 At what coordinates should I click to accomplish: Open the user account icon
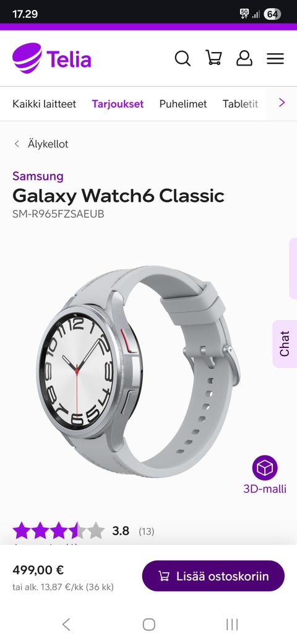[x=244, y=58]
